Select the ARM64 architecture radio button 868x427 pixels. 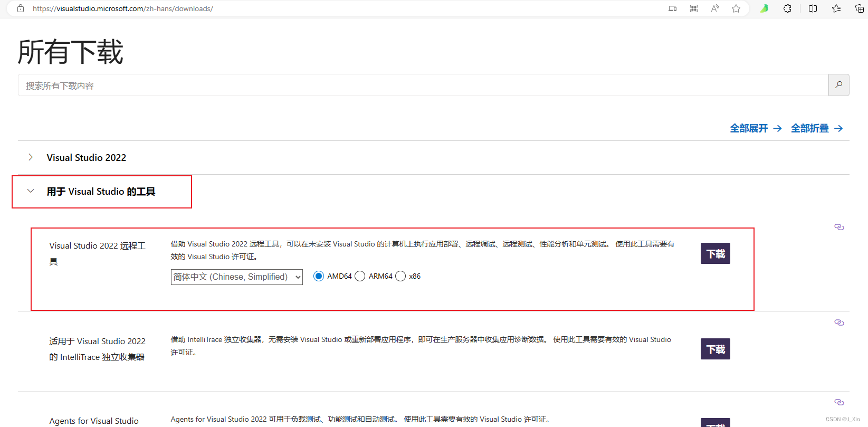tap(360, 276)
